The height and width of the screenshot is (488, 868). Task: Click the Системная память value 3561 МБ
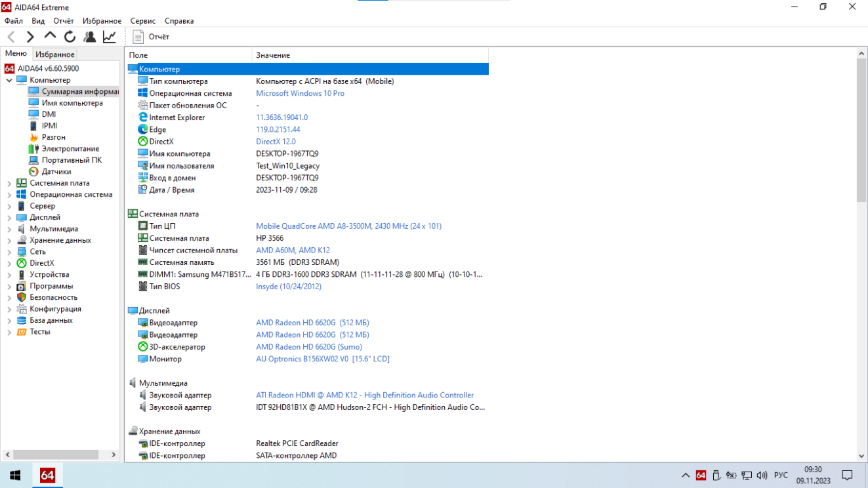point(297,262)
